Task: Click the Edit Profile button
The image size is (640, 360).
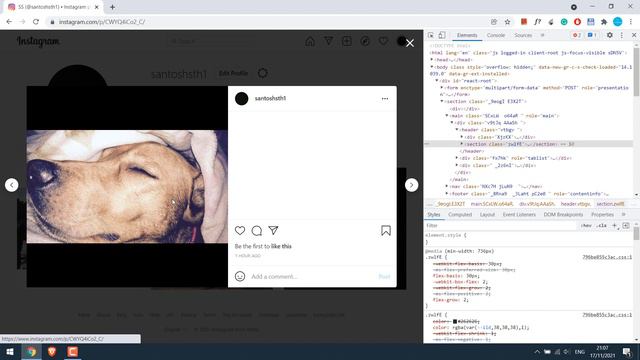Action: [233, 73]
